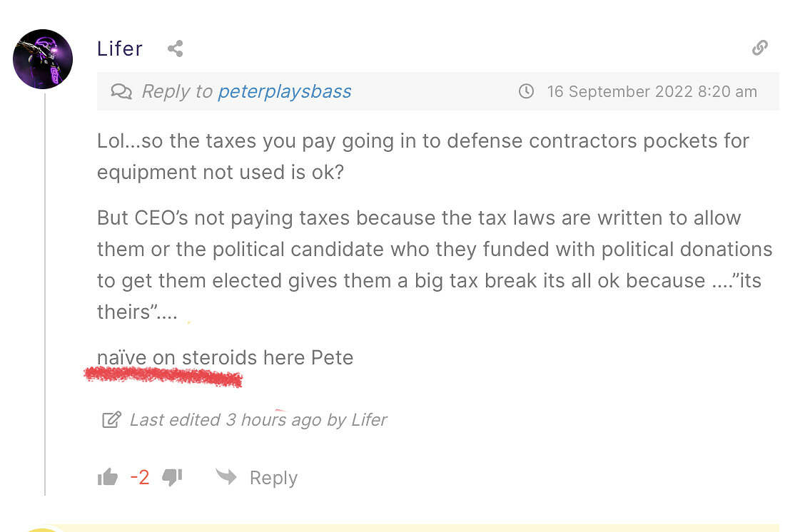
Task: Click the red scribble underline
Action: pos(163,377)
